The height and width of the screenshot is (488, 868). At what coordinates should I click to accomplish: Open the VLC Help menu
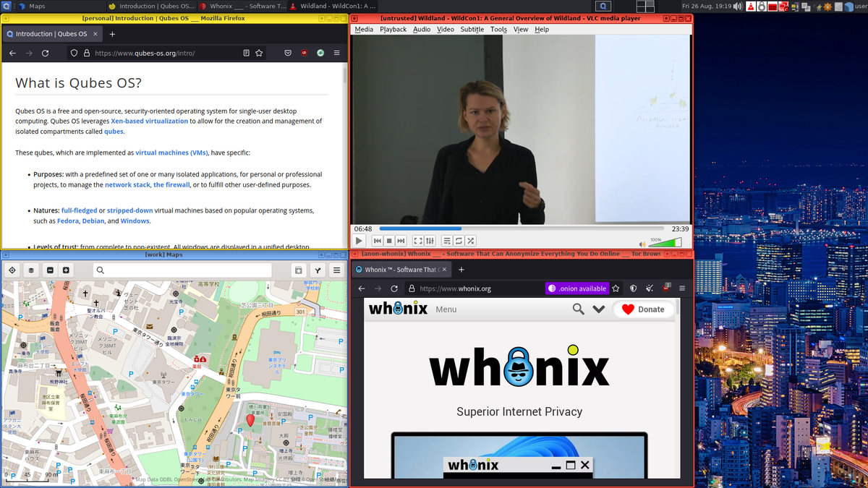pyautogui.click(x=542, y=30)
